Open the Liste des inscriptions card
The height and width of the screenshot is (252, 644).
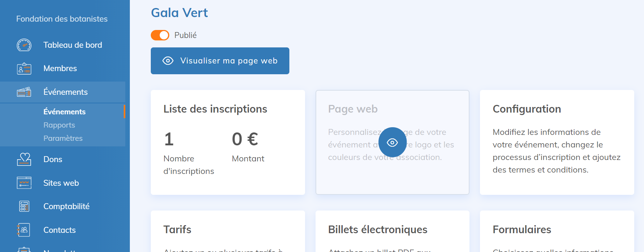click(x=228, y=142)
